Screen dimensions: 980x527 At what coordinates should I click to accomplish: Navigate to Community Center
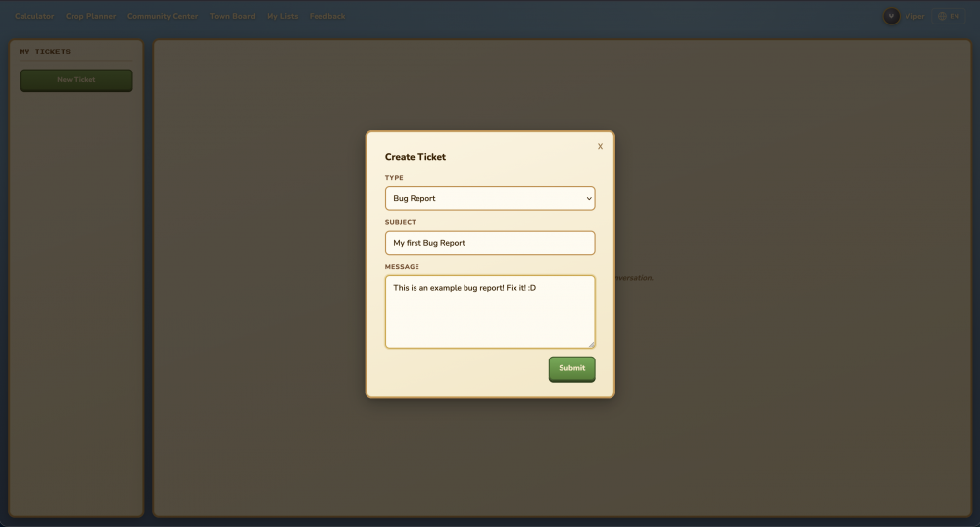[163, 16]
